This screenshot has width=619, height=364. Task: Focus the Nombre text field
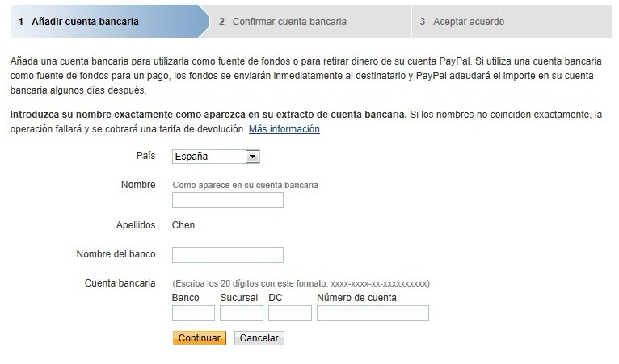(228, 200)
